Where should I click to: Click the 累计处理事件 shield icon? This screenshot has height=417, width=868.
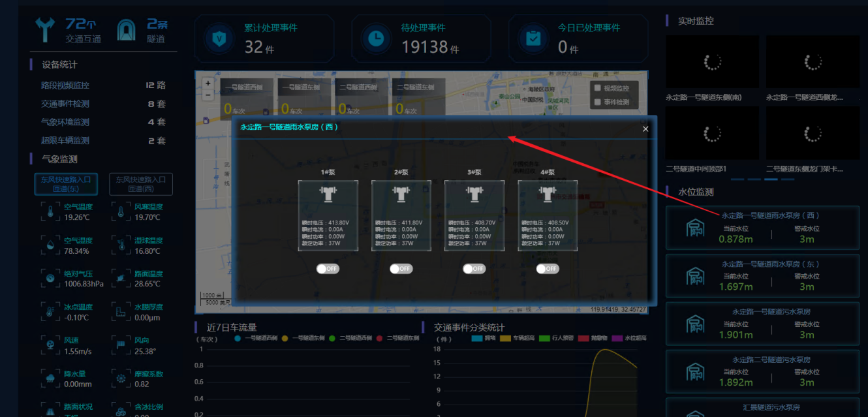(x=219, y=39)
